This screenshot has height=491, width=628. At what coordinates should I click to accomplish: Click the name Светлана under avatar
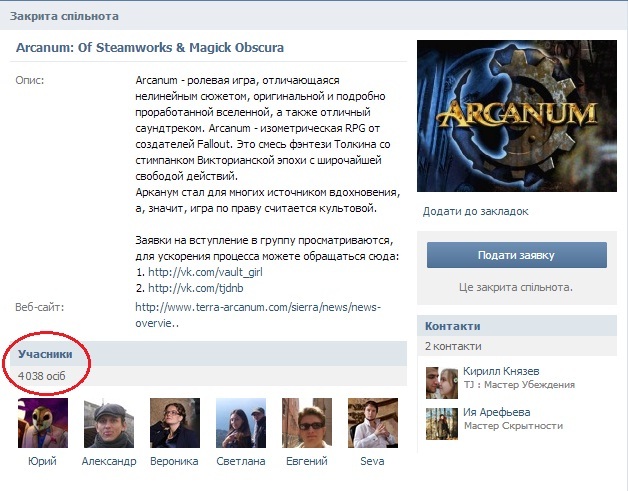pos(241,461)
